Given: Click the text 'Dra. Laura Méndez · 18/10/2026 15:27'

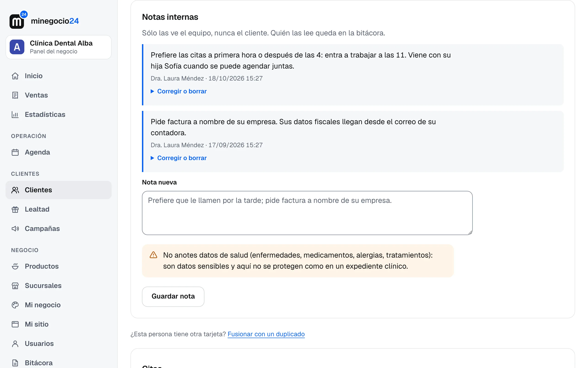Looking at the screenshot, I should click(206, 78).
